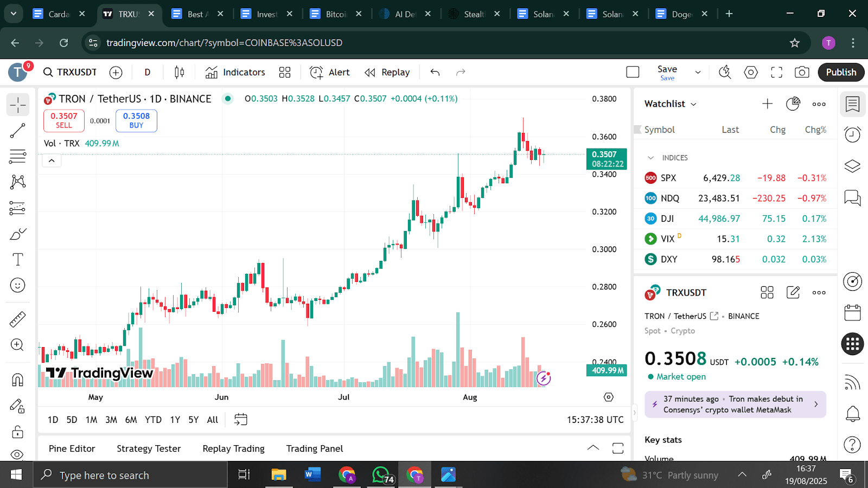Screen dimensions: 868x488
Task: Add a symbol to the watchlist
Action: click(767, 104)
